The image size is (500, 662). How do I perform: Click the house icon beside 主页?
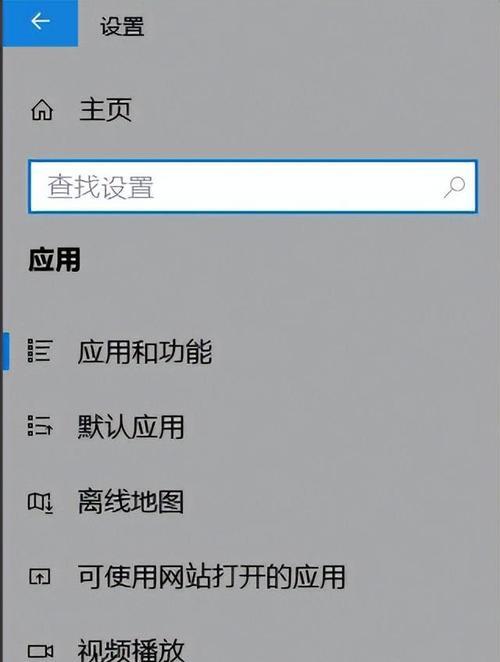pos(42,110)
